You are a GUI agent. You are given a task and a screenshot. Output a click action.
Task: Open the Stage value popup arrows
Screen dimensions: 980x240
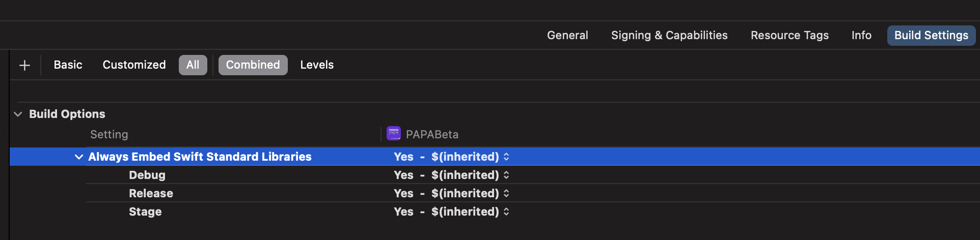(x=506, y=212)
